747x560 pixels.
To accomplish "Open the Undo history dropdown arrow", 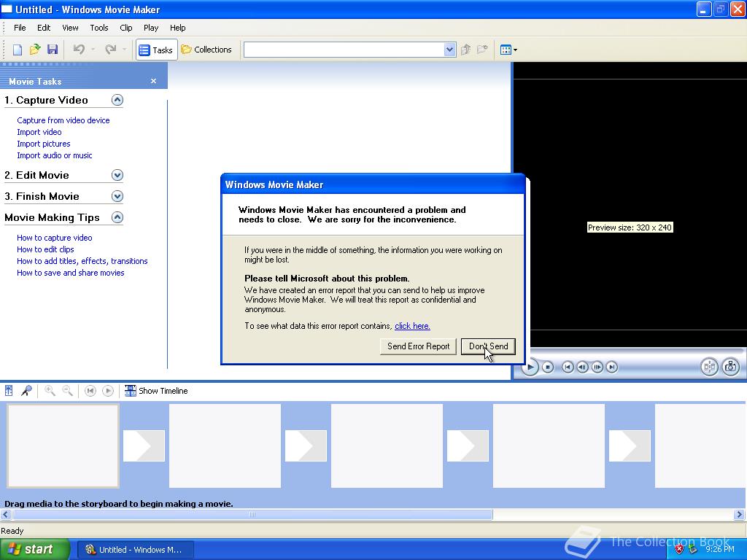I will [93, 50].
